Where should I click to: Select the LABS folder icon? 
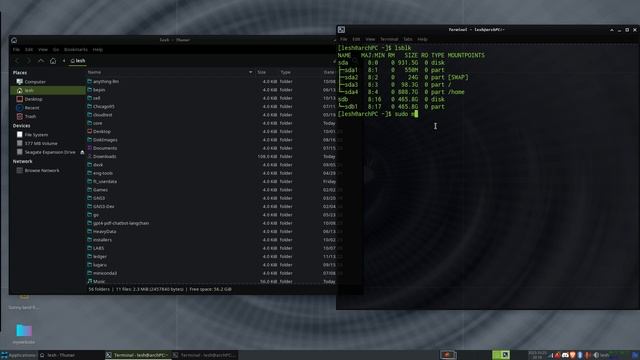click(x=90, y=248)
